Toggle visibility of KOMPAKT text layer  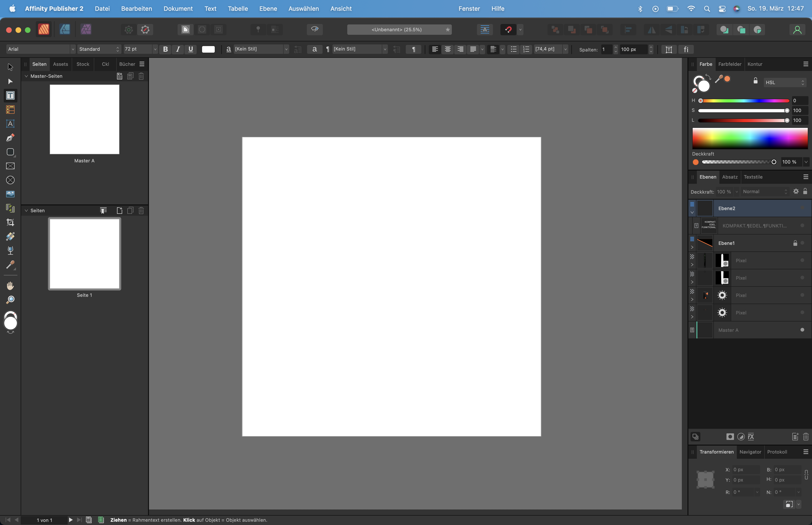(x=802, y=225)
